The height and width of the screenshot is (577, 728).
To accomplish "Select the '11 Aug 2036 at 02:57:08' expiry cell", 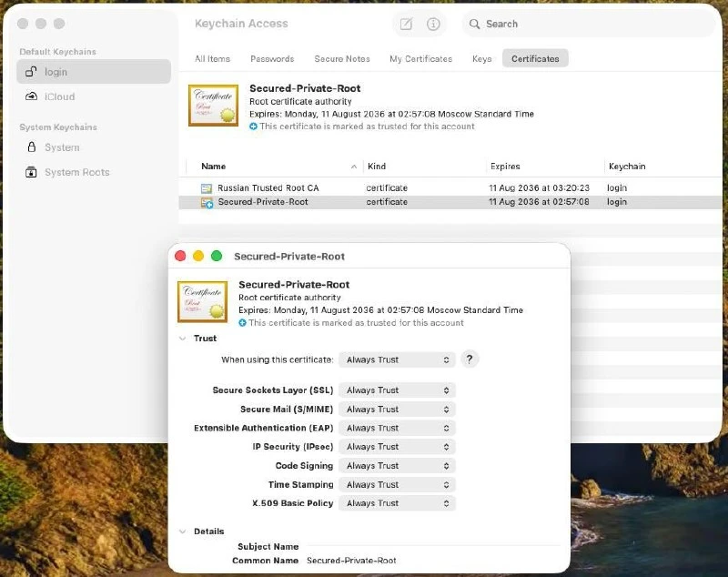I will point(539,202).
